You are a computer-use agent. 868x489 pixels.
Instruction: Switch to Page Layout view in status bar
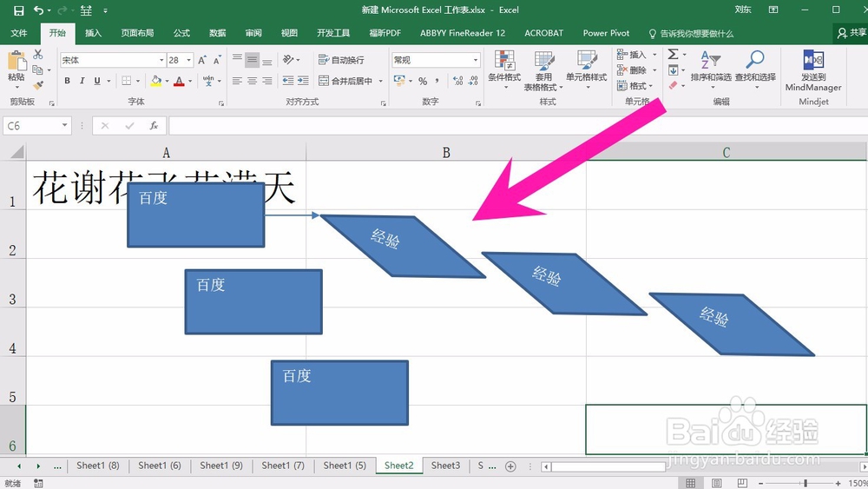tap(716, 484)
